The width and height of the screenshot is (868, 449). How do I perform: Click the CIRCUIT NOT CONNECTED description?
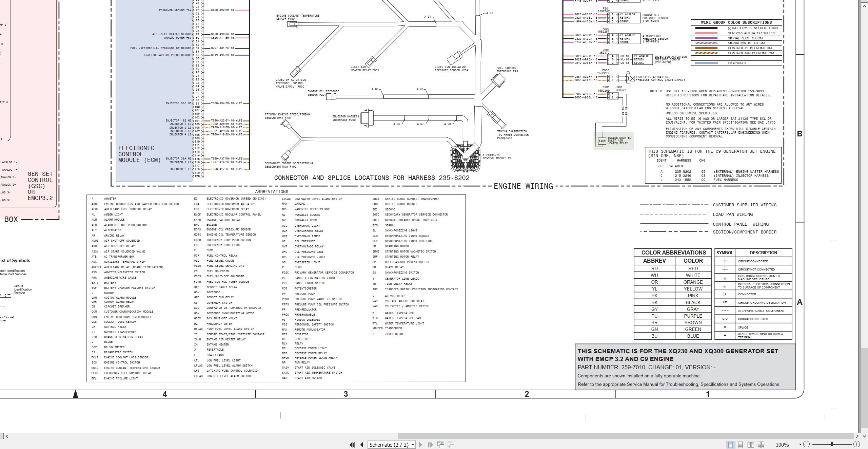click(x=756, y=269)
